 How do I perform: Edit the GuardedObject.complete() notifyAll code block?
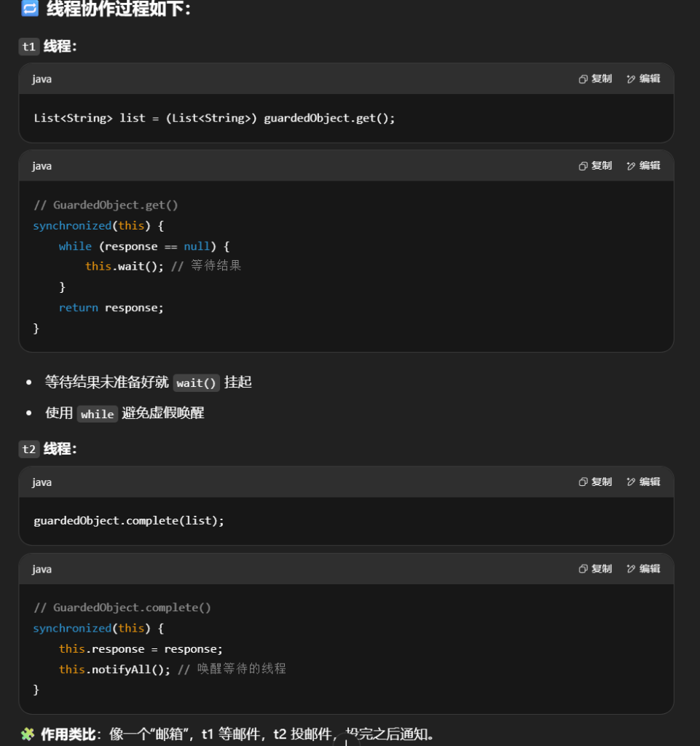click(x=643, y=568)
